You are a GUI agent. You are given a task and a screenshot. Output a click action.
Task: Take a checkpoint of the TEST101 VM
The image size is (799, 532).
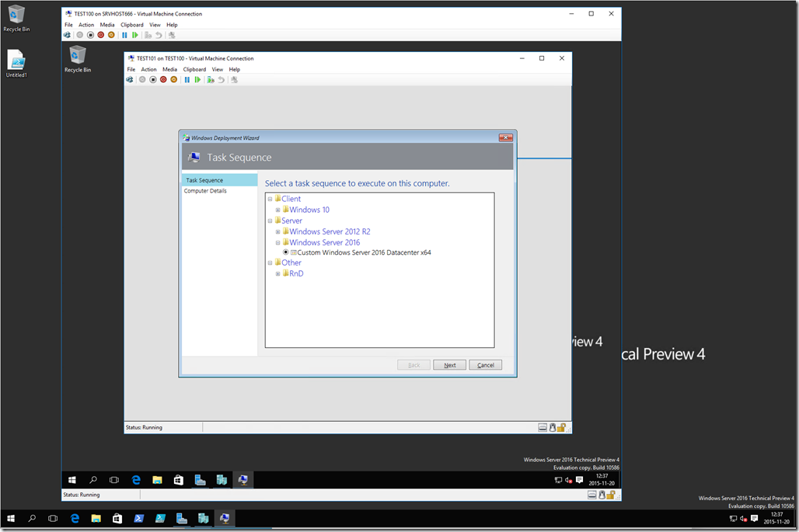coord(211,79)
